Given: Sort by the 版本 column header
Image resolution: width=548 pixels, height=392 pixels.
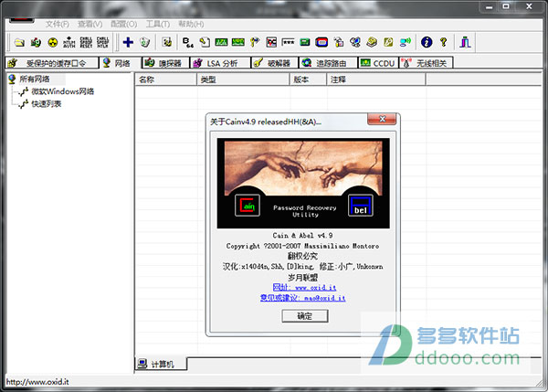Looking at the screenshot, I should tap(309, 79).
